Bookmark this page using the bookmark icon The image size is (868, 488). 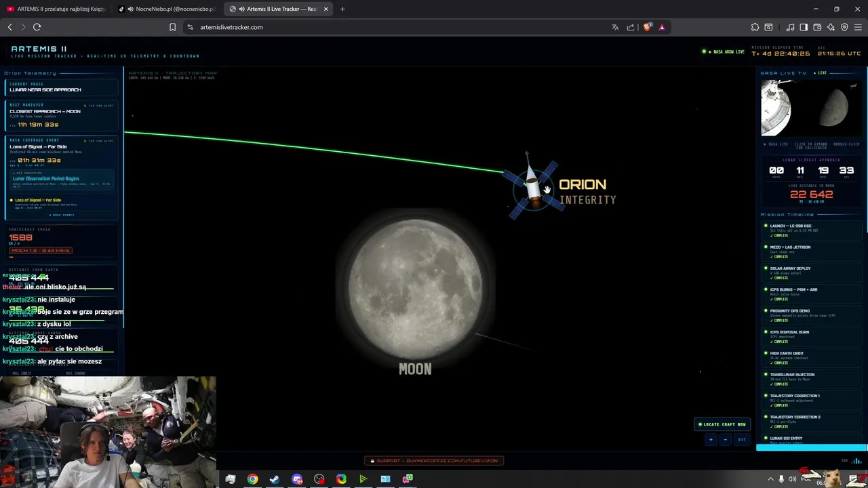coord(172,27)
